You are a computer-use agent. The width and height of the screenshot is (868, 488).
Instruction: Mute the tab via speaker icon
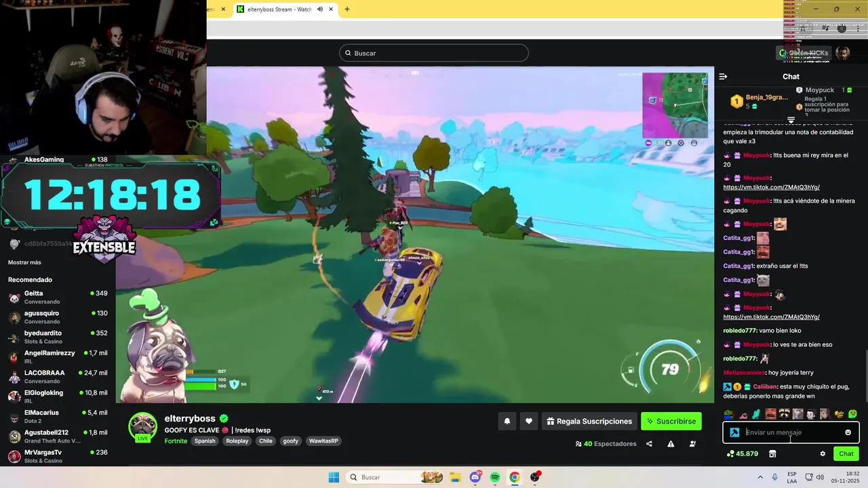319,9
